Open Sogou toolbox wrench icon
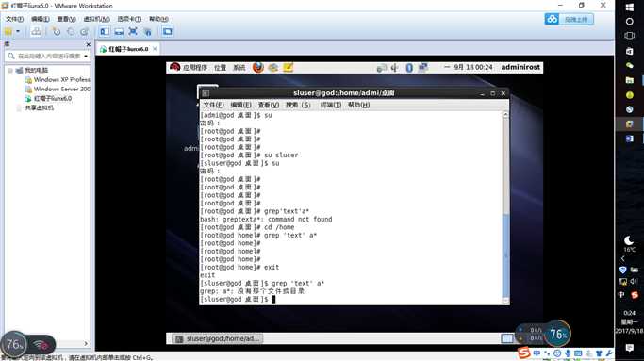Viewport: 644px width, 361px height. click(x=609, y=353)
